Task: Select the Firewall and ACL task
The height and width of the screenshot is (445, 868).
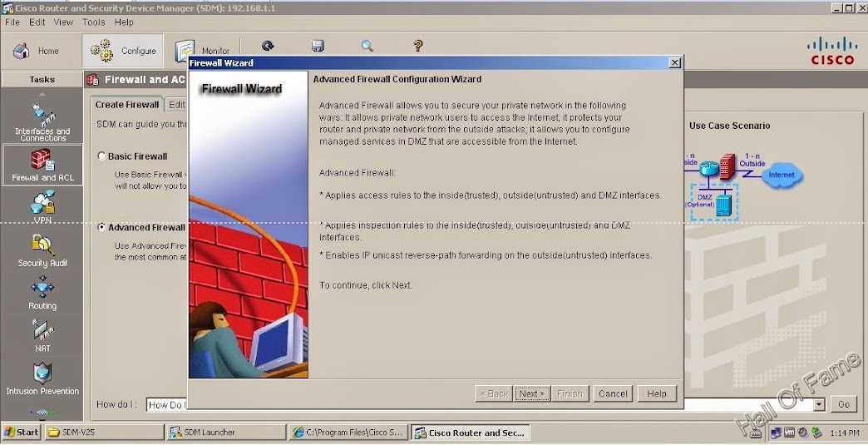Action: tap(42, 165)
